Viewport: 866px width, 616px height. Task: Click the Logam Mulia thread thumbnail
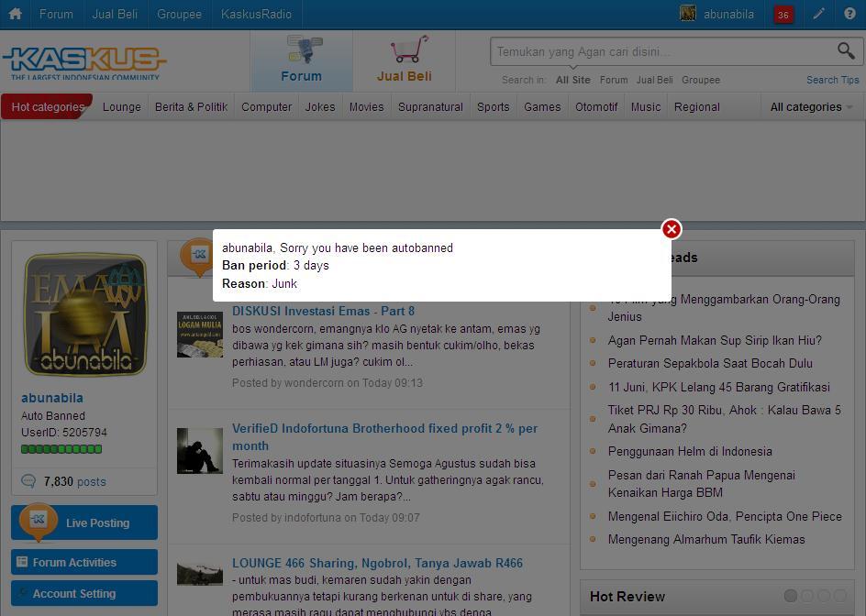click(199, 335)
